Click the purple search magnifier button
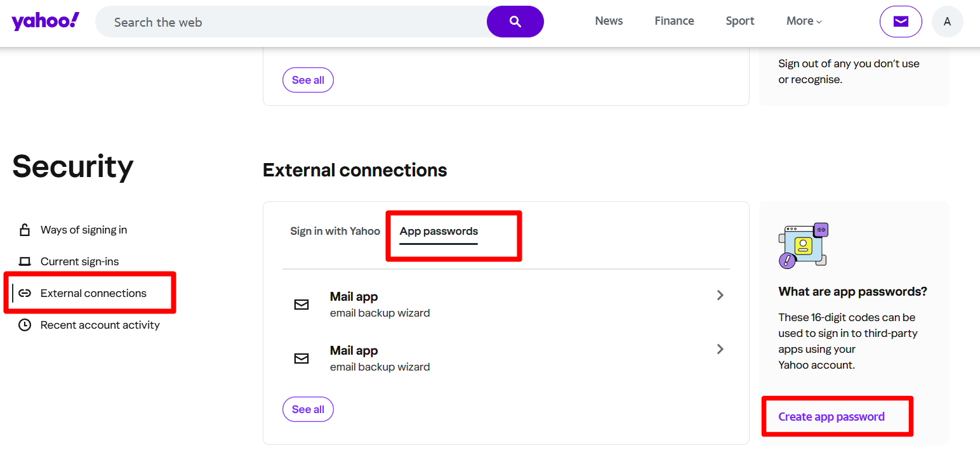This screenshot has height=474, width=980. [x=515, y=22]
